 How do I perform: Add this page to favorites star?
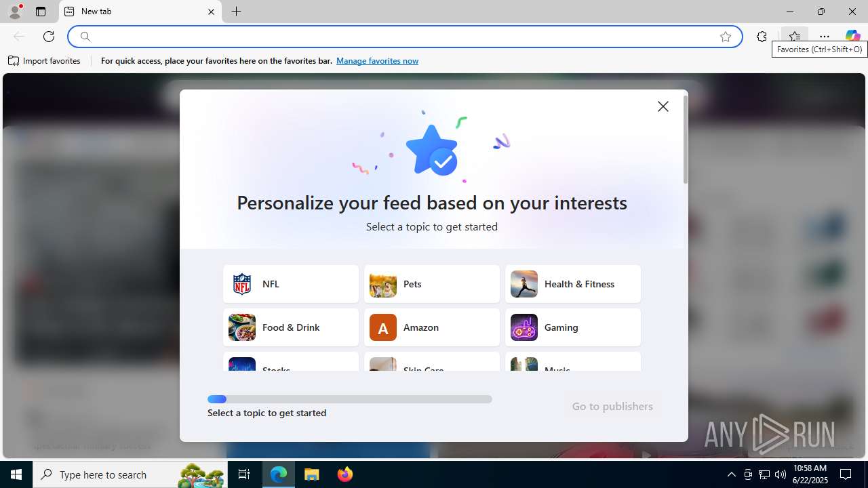pos(726,37)
